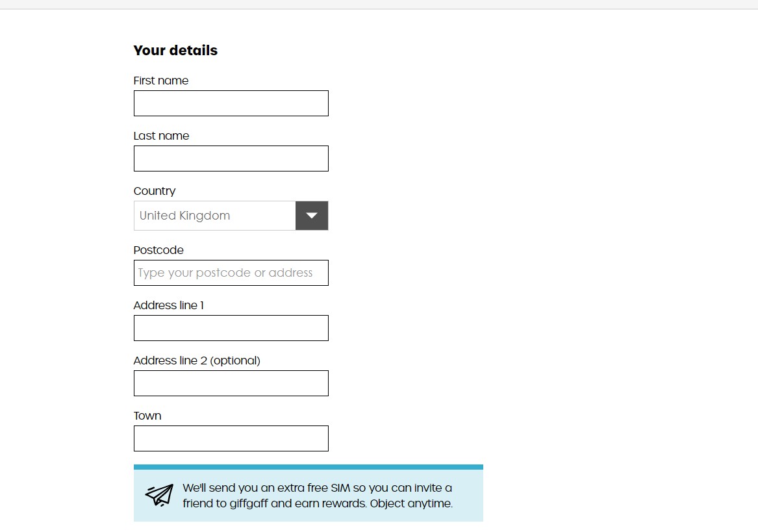Click into the Address line 1 field
This screenshot has height=532, width=758.
[x=231, y=328]
